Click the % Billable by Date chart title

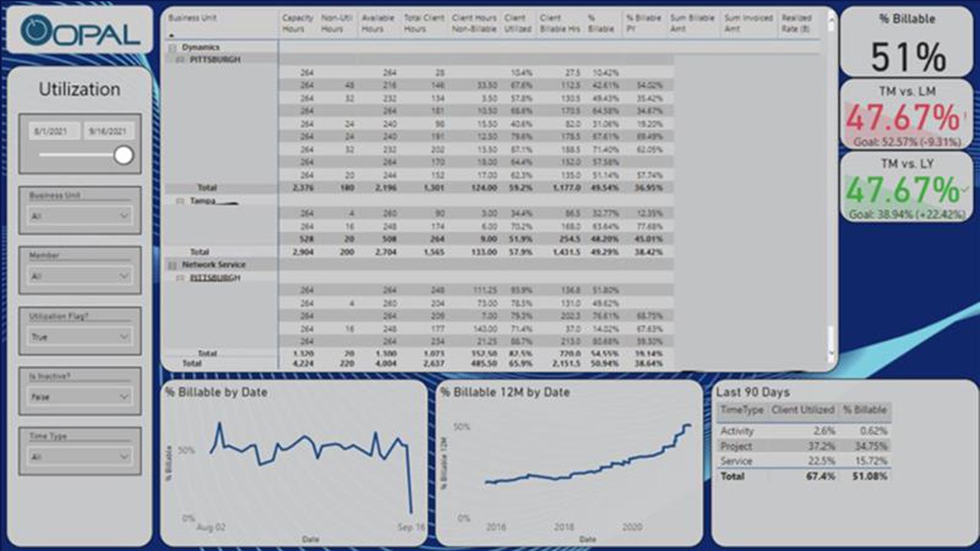point(216,393)
